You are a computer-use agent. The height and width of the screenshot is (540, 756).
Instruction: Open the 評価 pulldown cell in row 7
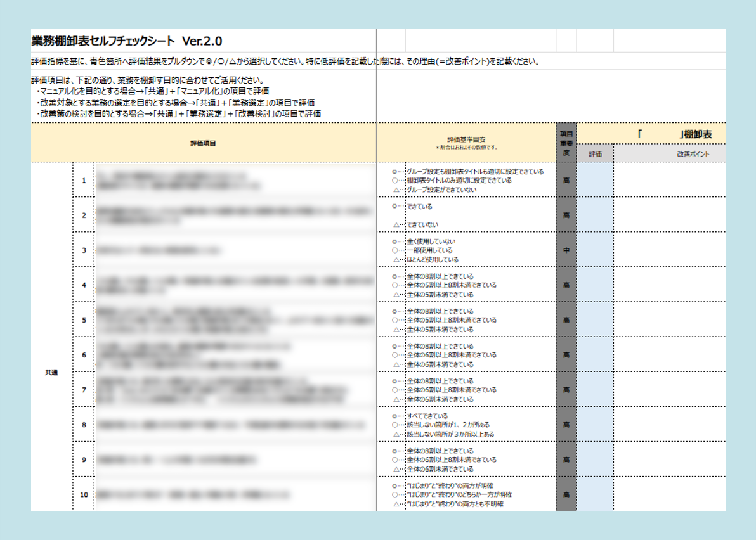[595, 390]
